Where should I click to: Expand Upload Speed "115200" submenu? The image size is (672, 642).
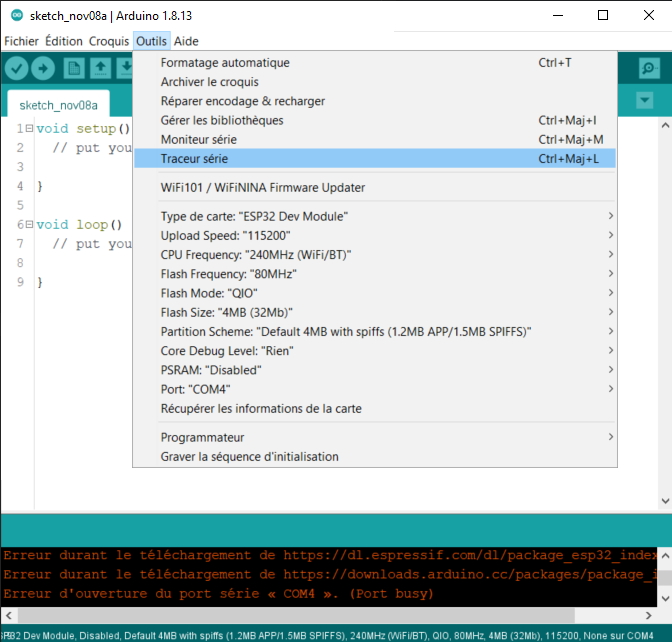coord(375,236)
